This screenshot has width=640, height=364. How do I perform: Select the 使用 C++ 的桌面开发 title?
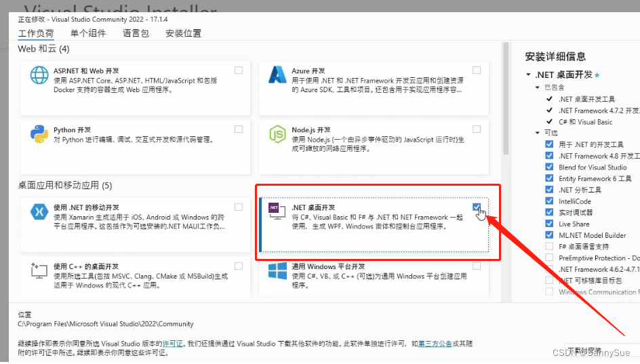click(x=86, y=266)
